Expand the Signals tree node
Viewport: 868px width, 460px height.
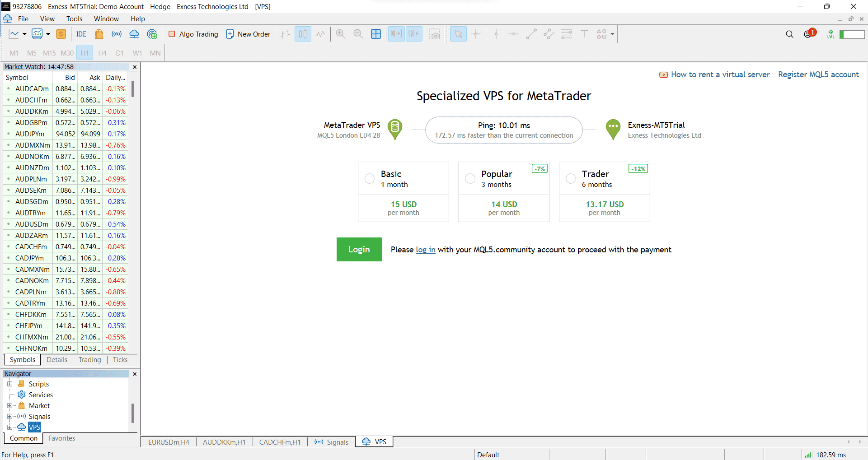pyautogui.click(x=9, y=416)
